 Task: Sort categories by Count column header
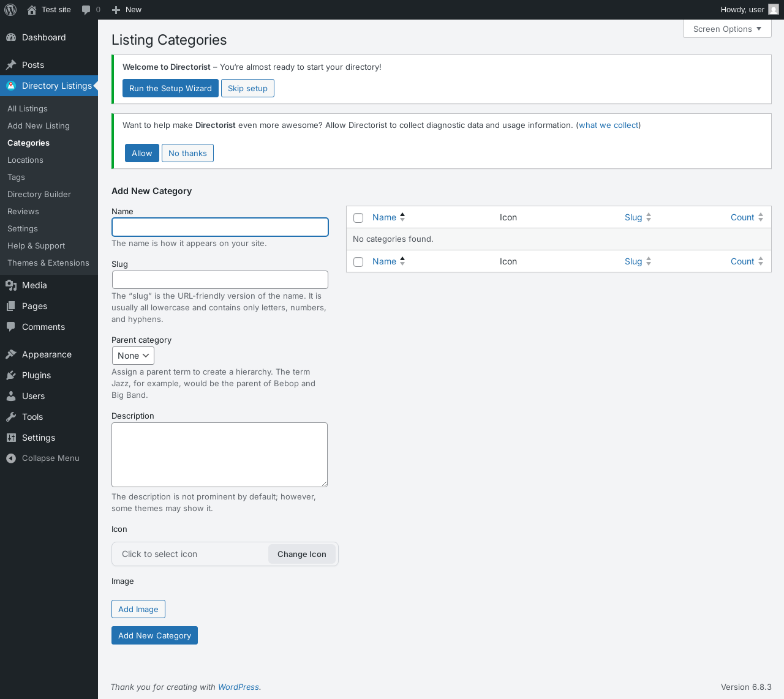coord(742,217)
